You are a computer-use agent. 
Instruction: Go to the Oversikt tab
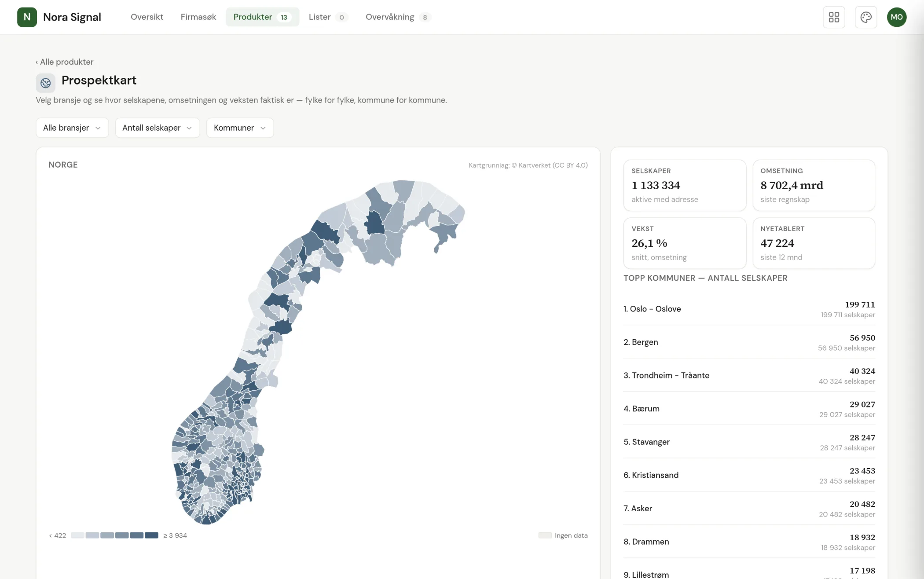tap(147, 17)
